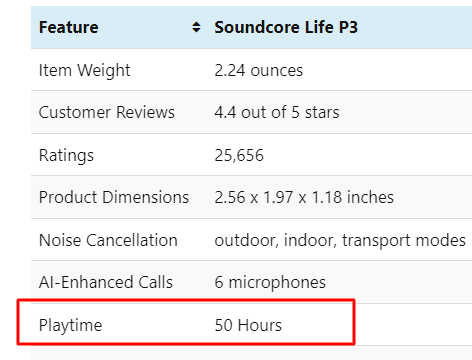Select the Customer Reviews row label
472x360 pixels.
point(107,112)
